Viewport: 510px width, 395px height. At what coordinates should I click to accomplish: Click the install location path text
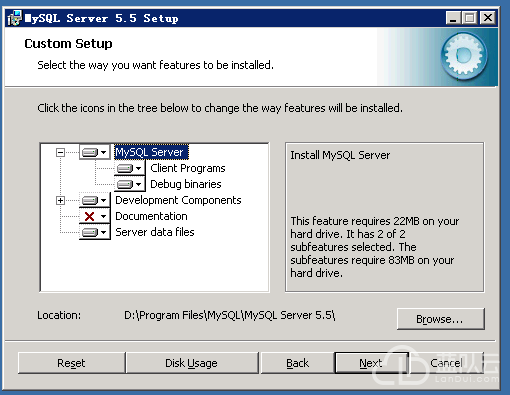point(230,315)
